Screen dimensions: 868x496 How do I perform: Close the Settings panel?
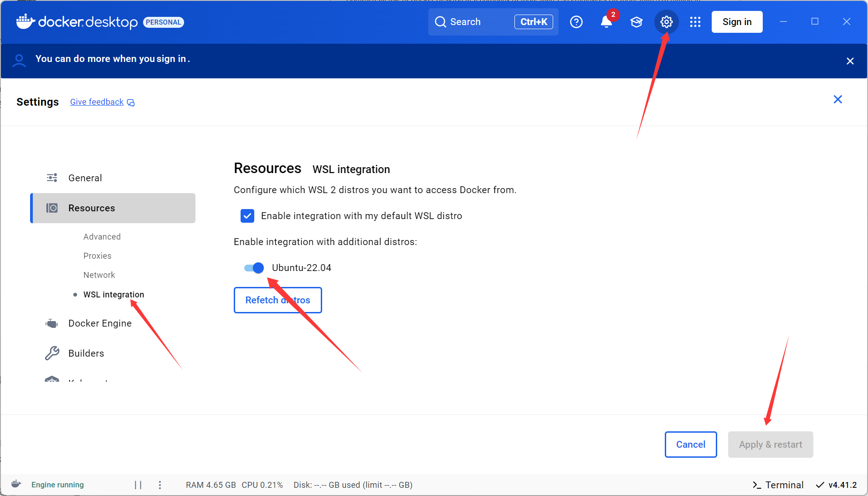[x=837, y=99]
